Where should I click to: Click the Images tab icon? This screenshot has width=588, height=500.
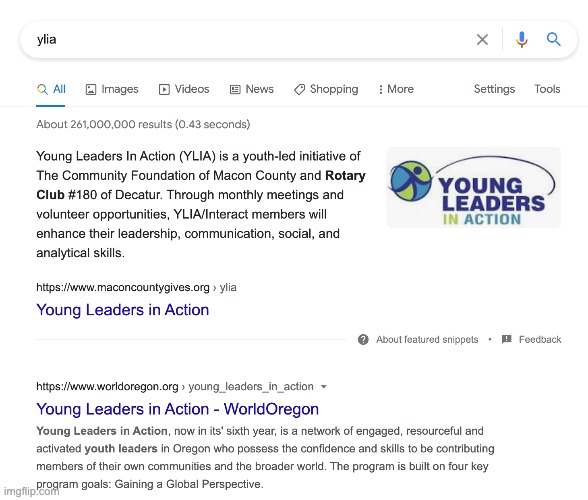click(x=91, y=89)
